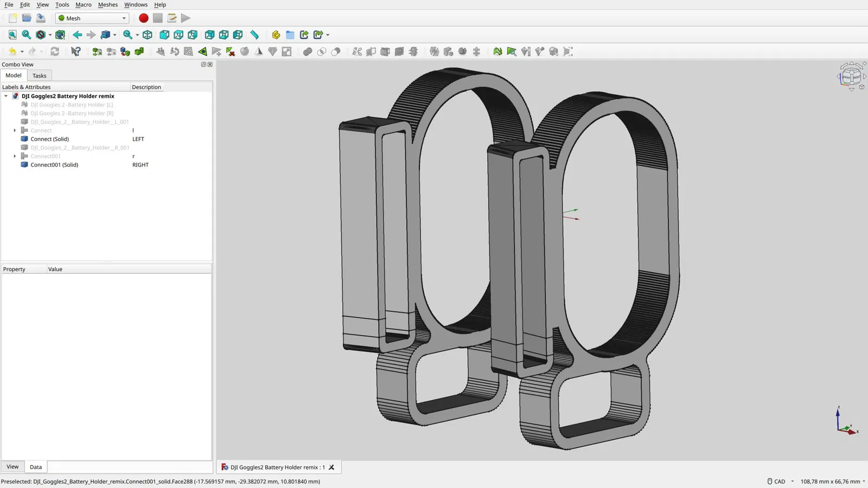Open the Mesh workbench dropdown

(x=93, y=18)
